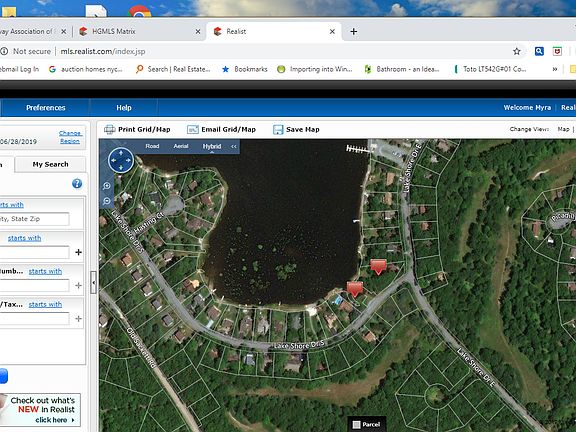Expand the bookmarks bar overflow chevron
This screenshot has width=576, height=432.
pyautogui.click(x=555, y=69)
